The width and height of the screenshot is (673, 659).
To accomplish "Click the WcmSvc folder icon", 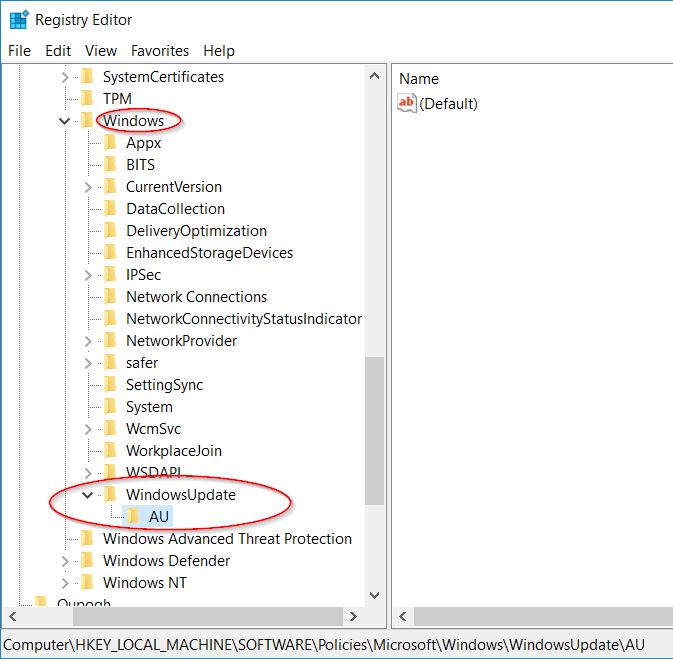I will [111, 428].
